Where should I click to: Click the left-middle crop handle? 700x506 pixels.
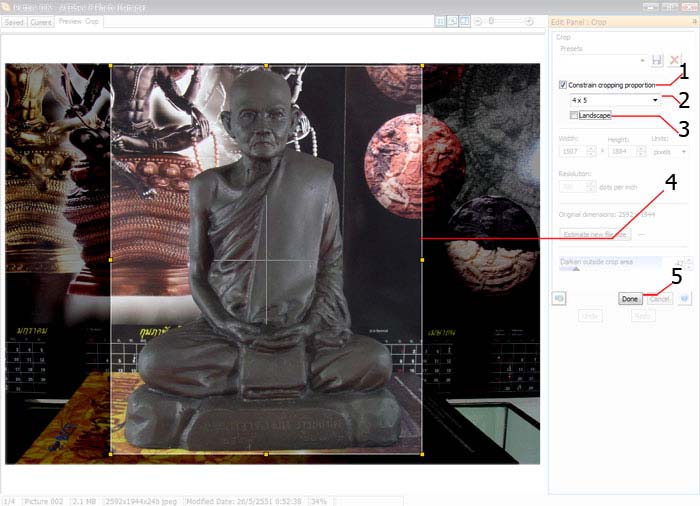pyautogui.click(x=110, y=259)
